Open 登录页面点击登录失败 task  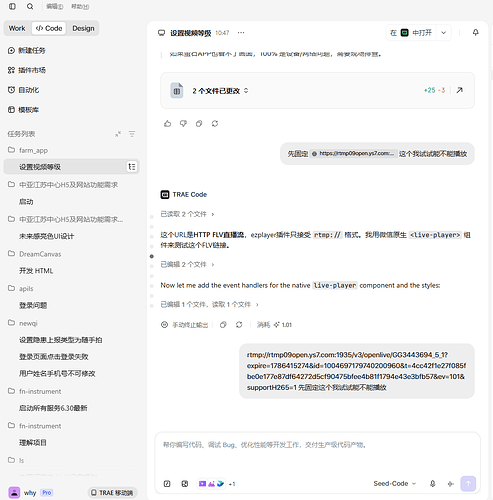(x=54, y=357)
